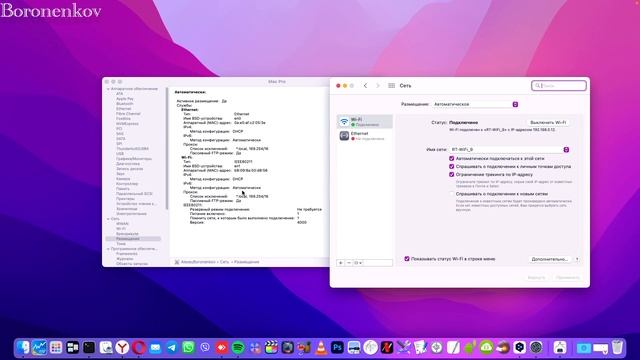Viewport: 640px width, 360px height.
Task: Open VLC from the Dock
Action: pos(321,347)
